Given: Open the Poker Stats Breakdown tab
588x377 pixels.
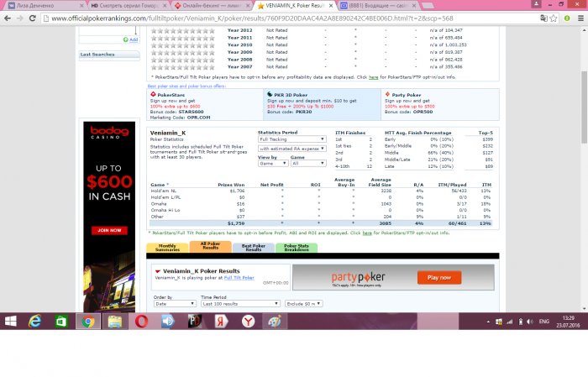Looking at the screenshot, I should (x=297, y=248).
